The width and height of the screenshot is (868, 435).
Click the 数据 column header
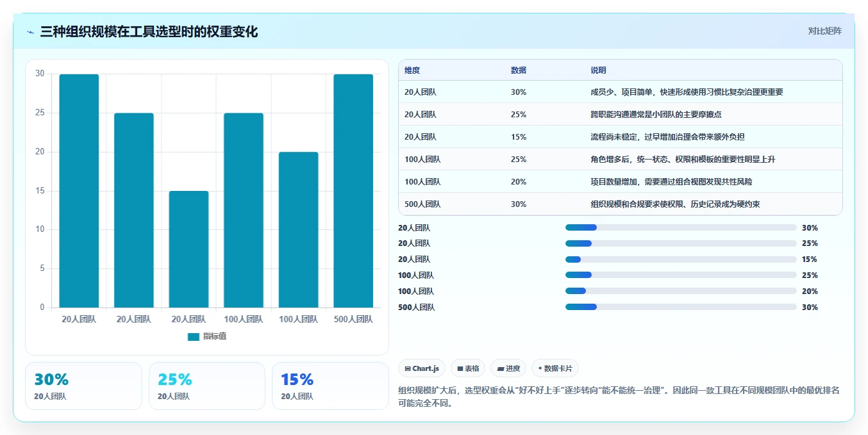[x=519, y=70]
